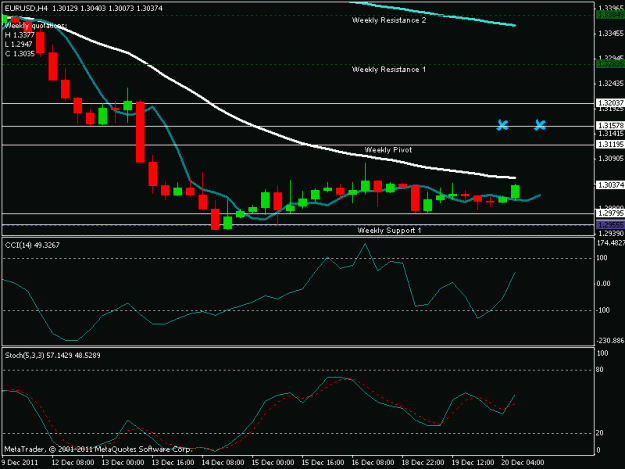Click the CCI(14) 49.3267 indicator label
Viewport: 625px width, 469px height.
tap(32, 245)
